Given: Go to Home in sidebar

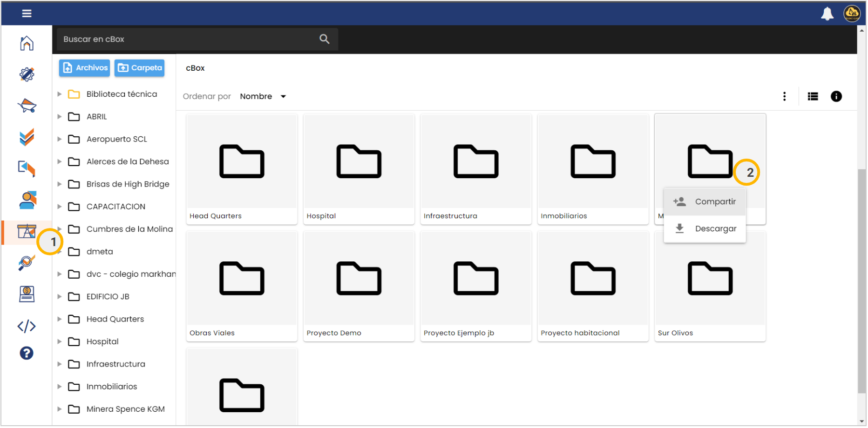Looking at the screenshot, I should [x=27, y=43].
